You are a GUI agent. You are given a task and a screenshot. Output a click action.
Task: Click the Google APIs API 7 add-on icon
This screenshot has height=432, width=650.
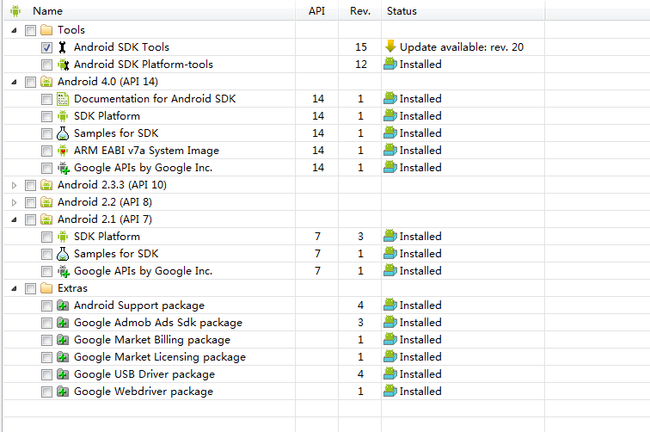click(63, 272)
